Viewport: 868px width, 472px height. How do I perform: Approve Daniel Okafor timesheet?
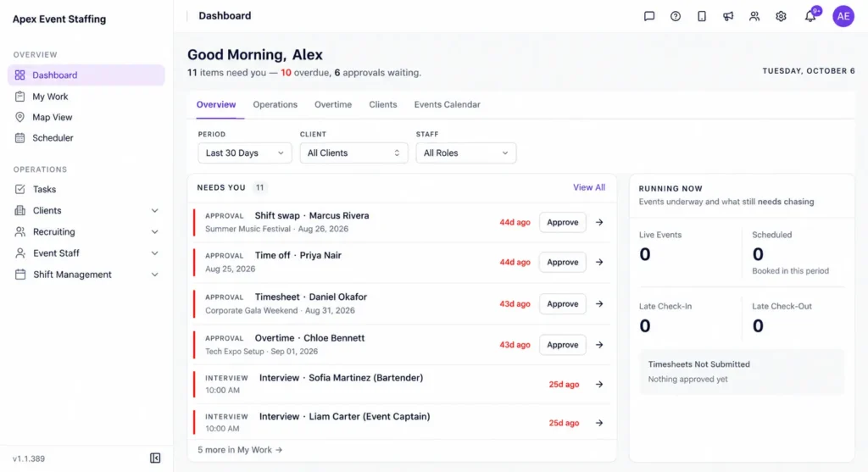click(x=563, y=303)
